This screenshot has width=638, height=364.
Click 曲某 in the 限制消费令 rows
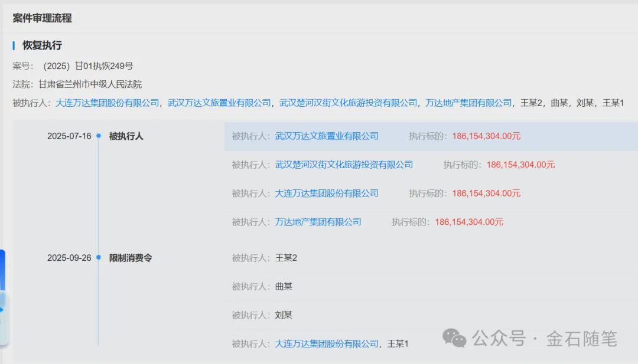[x=284, y=286]
